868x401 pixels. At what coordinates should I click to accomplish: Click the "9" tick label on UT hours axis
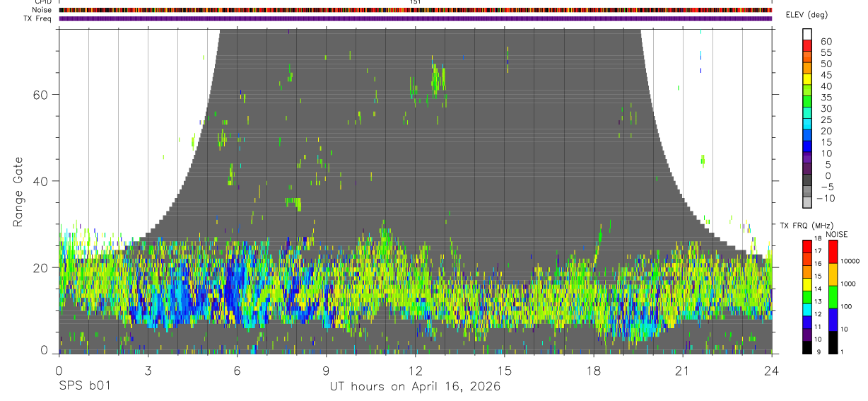point(326,370)
